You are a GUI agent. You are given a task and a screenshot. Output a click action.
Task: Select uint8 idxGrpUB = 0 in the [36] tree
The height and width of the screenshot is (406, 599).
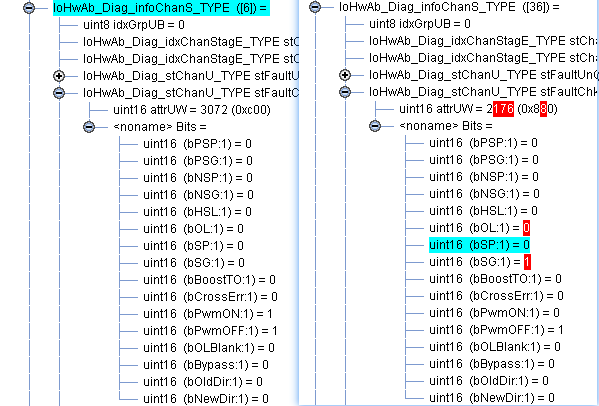pos(419,24)
